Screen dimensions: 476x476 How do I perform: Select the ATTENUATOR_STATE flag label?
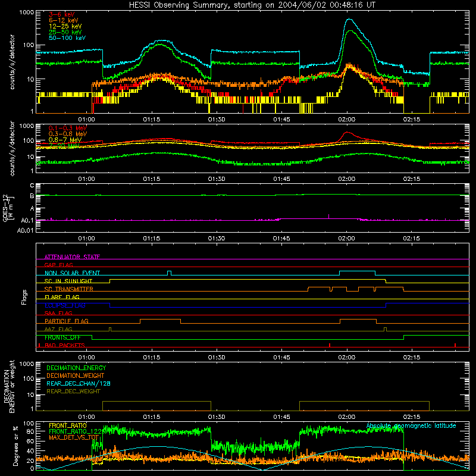(72, 257)
